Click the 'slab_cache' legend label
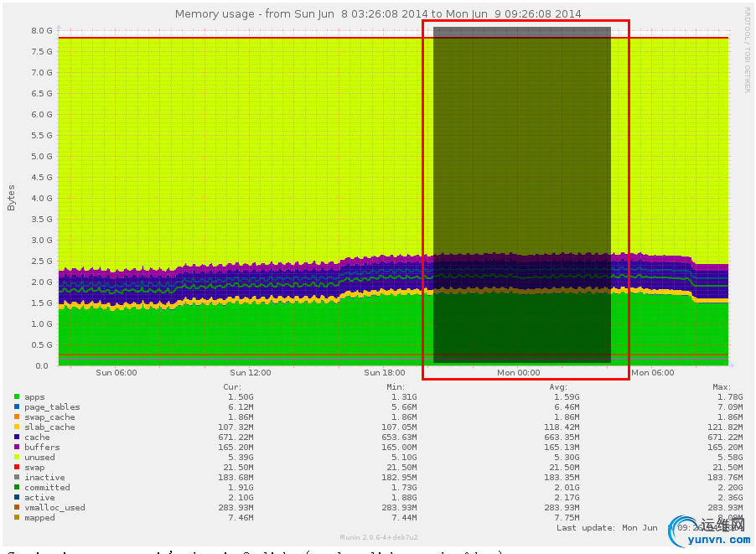The height and width of the screenshot is (554, 756). click(49, 427)
